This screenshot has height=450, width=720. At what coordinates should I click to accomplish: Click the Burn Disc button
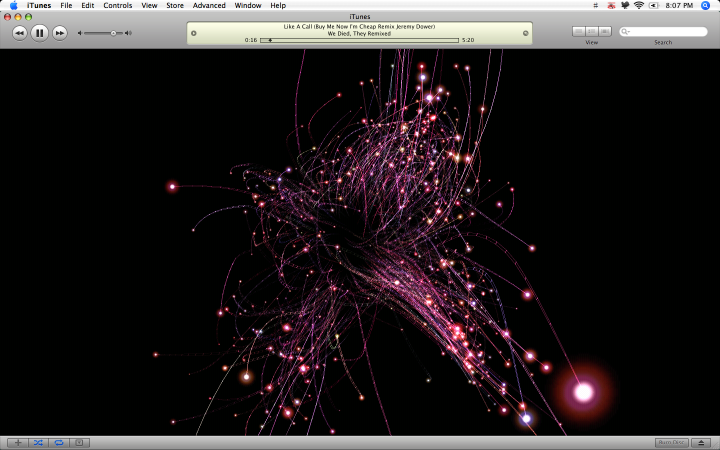[x=671, y=443]
